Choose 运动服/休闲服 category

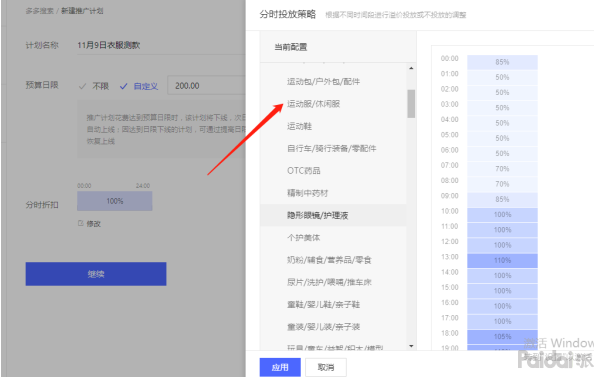point(313,104)
